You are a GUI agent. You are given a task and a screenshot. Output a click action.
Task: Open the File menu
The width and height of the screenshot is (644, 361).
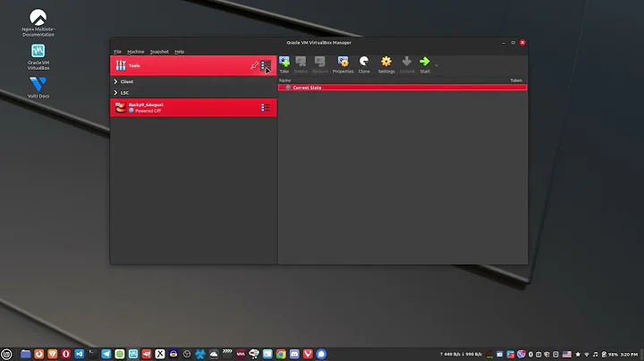(117, 52)
